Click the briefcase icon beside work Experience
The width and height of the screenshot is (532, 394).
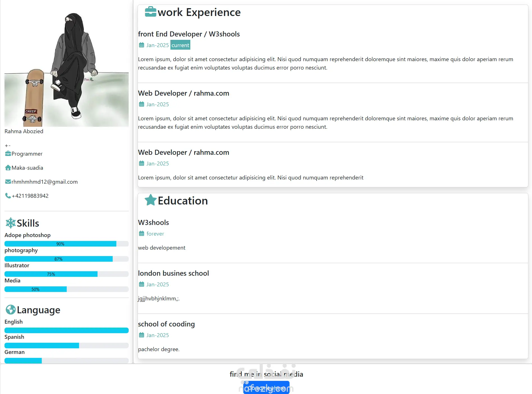point(151,12)
